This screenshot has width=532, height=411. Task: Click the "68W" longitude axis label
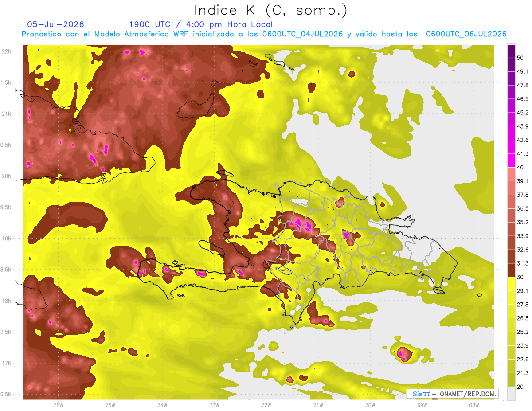coord(474,405)
